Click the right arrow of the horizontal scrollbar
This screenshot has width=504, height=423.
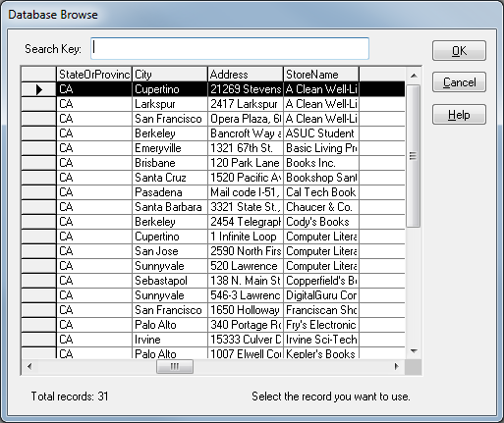[x=397, y=366]
